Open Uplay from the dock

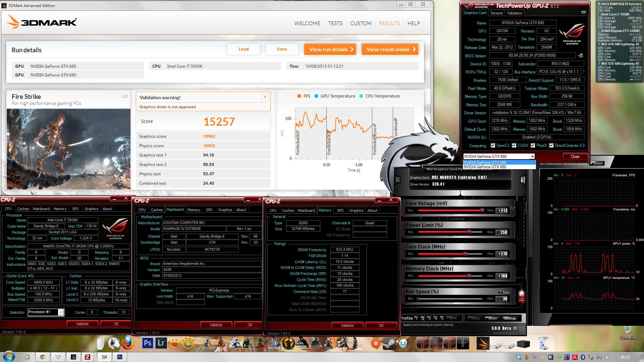(x=403, y=344)
